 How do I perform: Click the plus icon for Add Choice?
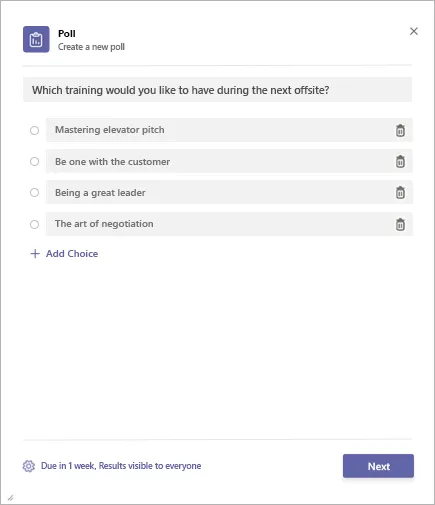coord(35,254)
